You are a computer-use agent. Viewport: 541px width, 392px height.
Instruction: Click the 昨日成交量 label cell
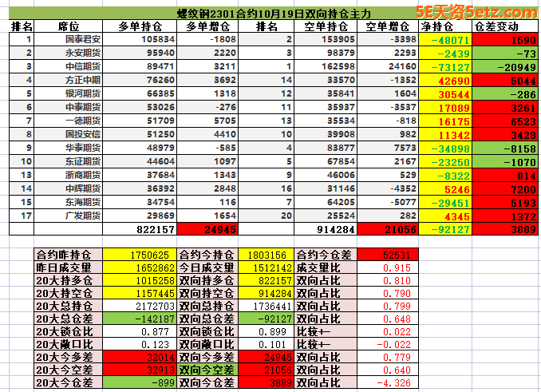69,267
